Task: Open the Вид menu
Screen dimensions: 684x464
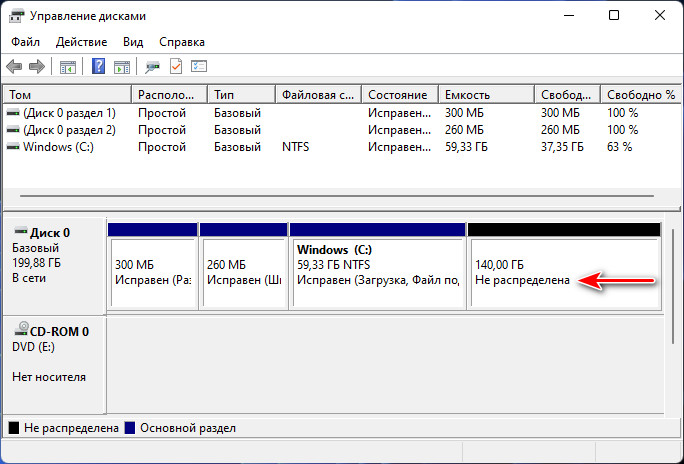Action: pyautogui.click(x=133, y=42)
